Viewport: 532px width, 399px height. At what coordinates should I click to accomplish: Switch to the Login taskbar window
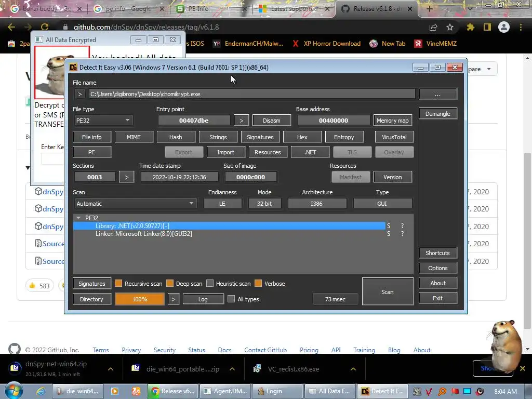click(278, 391)
